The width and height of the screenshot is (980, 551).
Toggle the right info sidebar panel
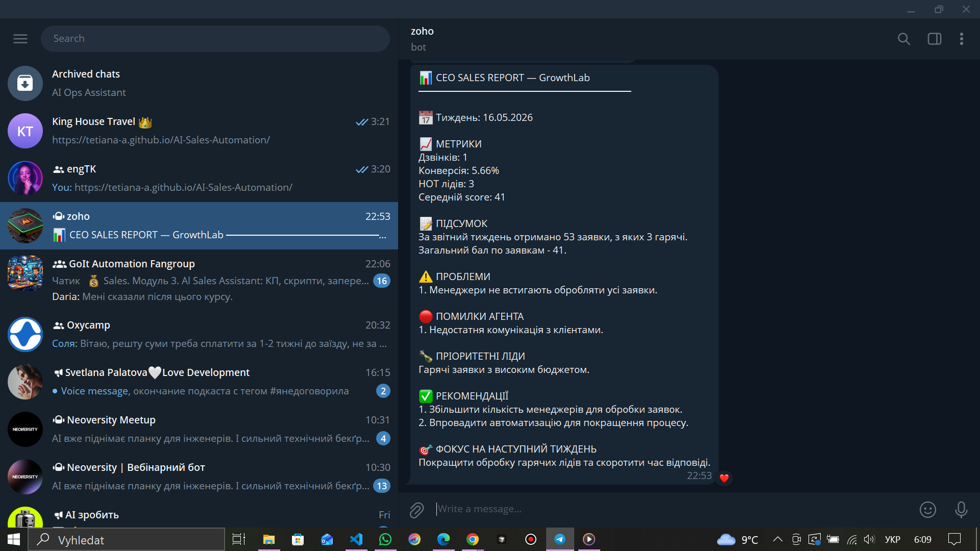pyautogui.click(x=935, y=39)
